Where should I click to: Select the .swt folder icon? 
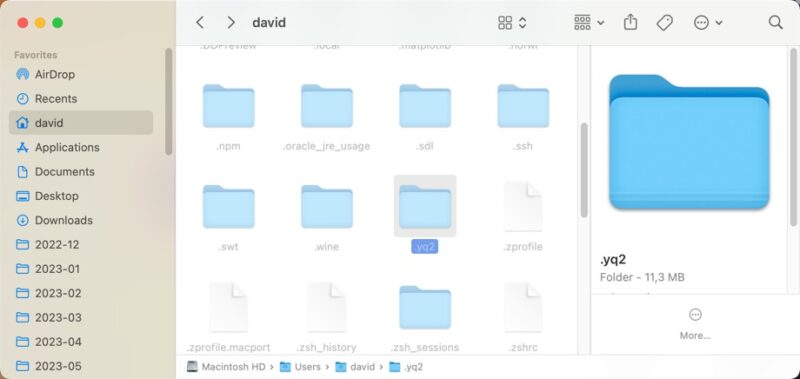point(228,207)
